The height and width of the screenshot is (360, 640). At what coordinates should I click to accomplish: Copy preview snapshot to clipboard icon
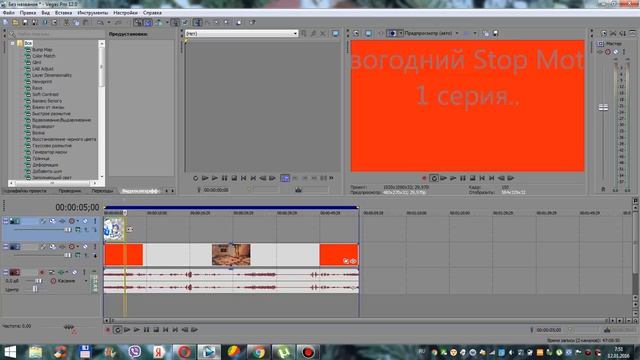click(x=486, y=33)
